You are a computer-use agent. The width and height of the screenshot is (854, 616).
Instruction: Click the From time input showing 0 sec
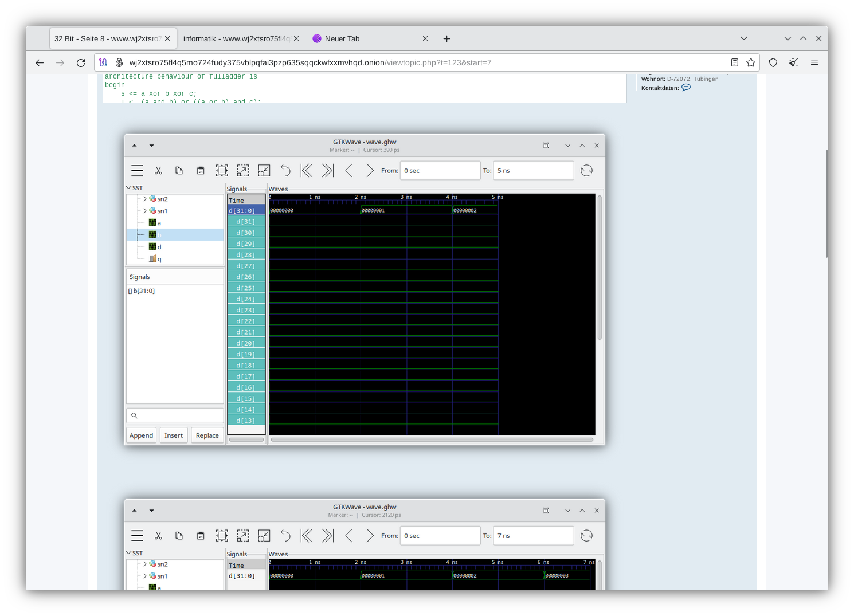click(x=440, y=170)
